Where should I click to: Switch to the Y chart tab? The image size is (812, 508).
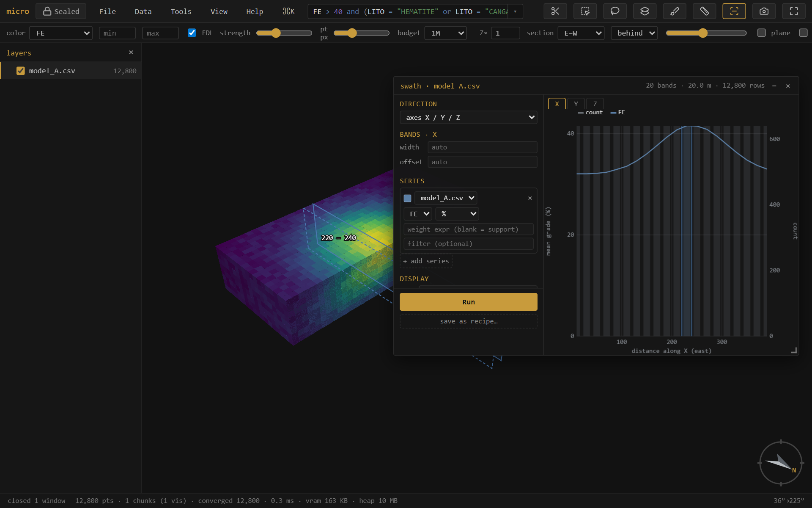(576, 104)
